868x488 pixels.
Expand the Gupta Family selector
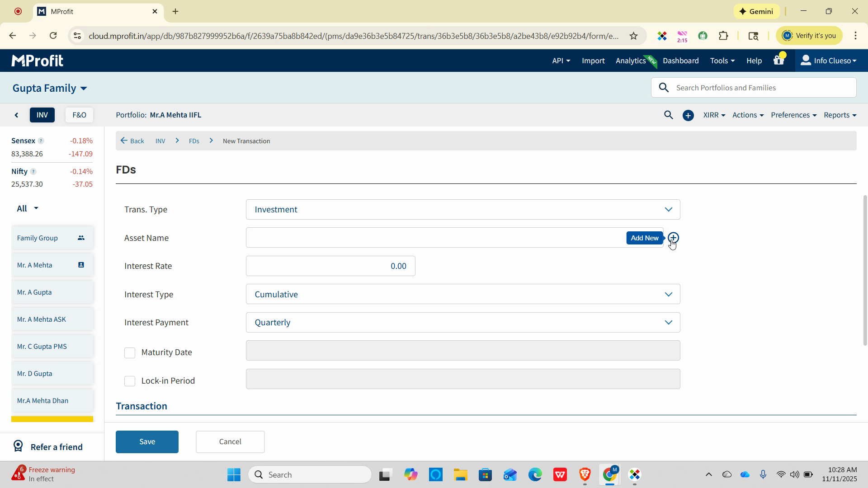[x=50, y=88]
